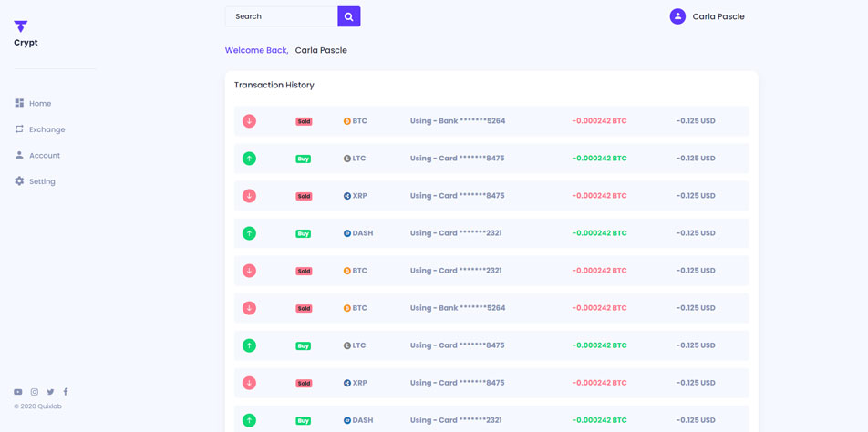Click red down arrow on first BTC transaction
This screenshot has width=868, height=432.
pyautogui.click(x=249, y=121)
